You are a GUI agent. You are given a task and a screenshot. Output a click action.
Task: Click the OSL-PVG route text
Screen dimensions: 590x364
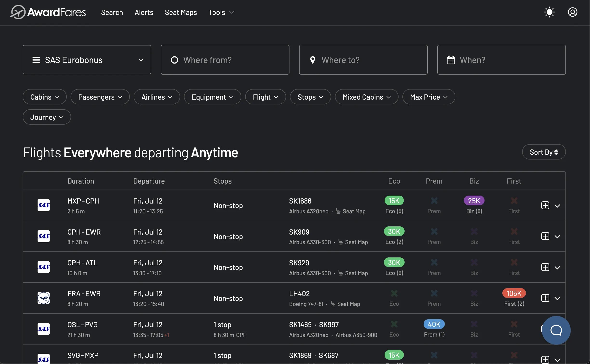82,325
